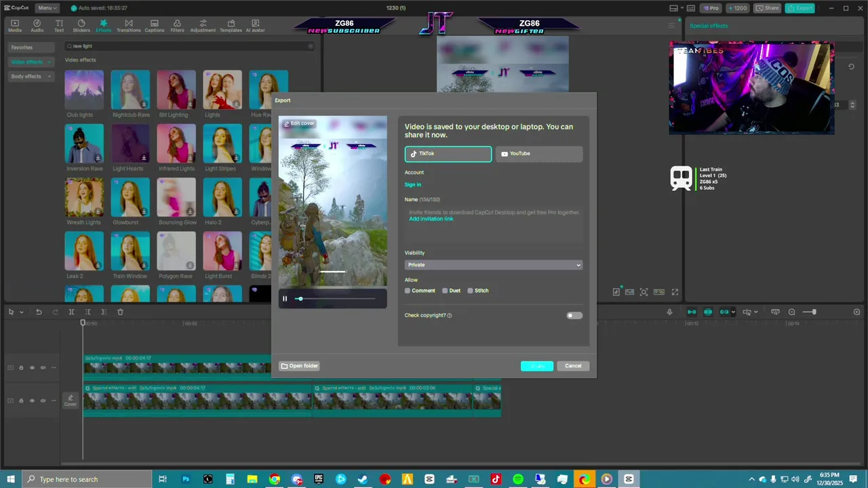
Task: Open the select tool dropdown arrow
Action: [x=22, y=312]
